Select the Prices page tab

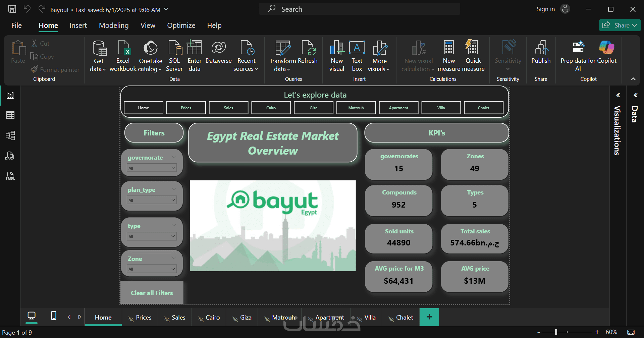coord(140,318)
